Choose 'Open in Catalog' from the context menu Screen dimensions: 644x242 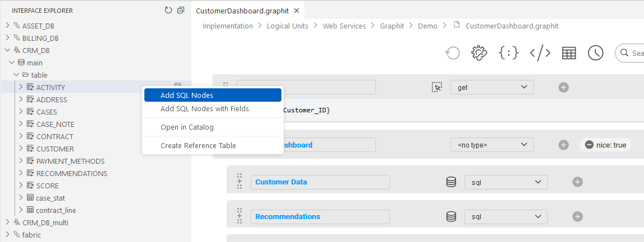tap(187, 127)
